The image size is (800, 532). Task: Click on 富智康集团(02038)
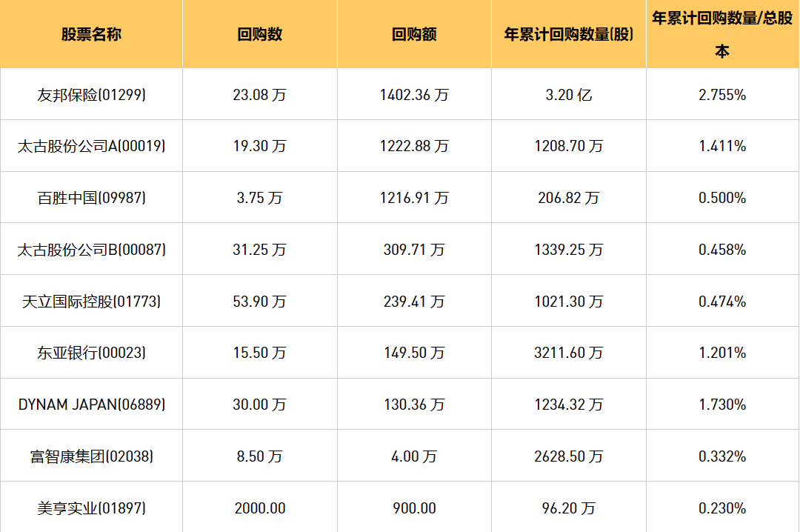(91, 456)
